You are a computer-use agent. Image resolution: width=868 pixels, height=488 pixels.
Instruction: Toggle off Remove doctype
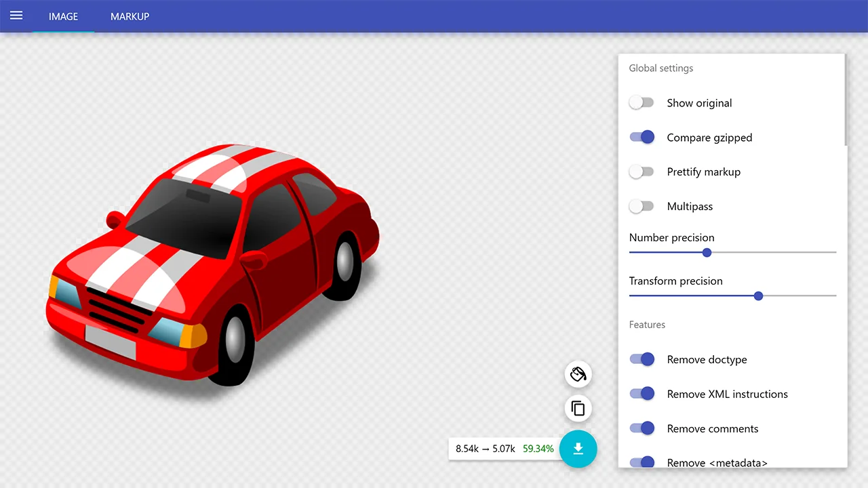642,359
